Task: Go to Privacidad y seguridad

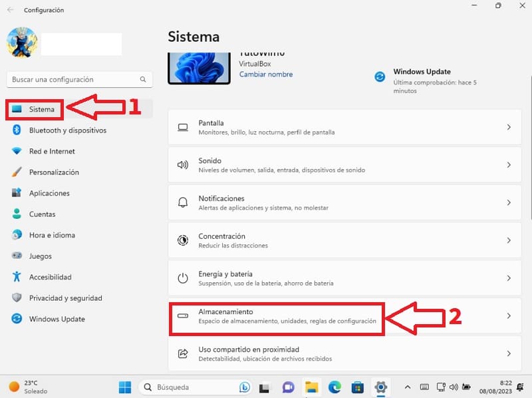Action: pyautogui.click(x=65, y=298)
